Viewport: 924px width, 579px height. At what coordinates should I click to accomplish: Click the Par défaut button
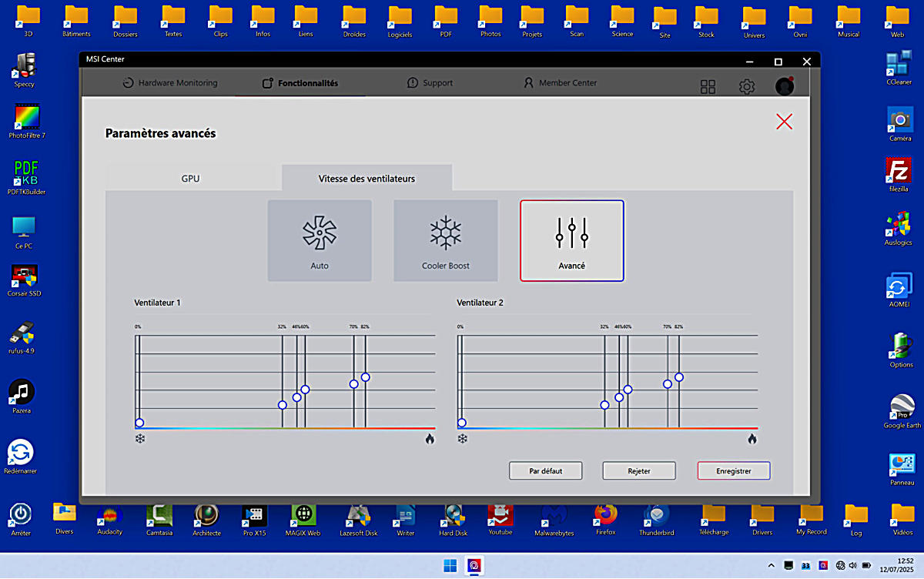[x=545, y=470]
